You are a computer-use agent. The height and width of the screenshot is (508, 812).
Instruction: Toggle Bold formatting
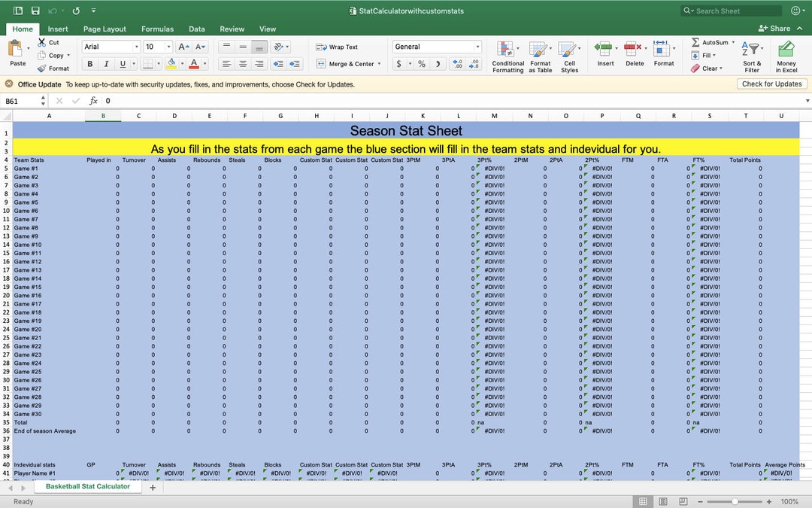coord(89,63)
